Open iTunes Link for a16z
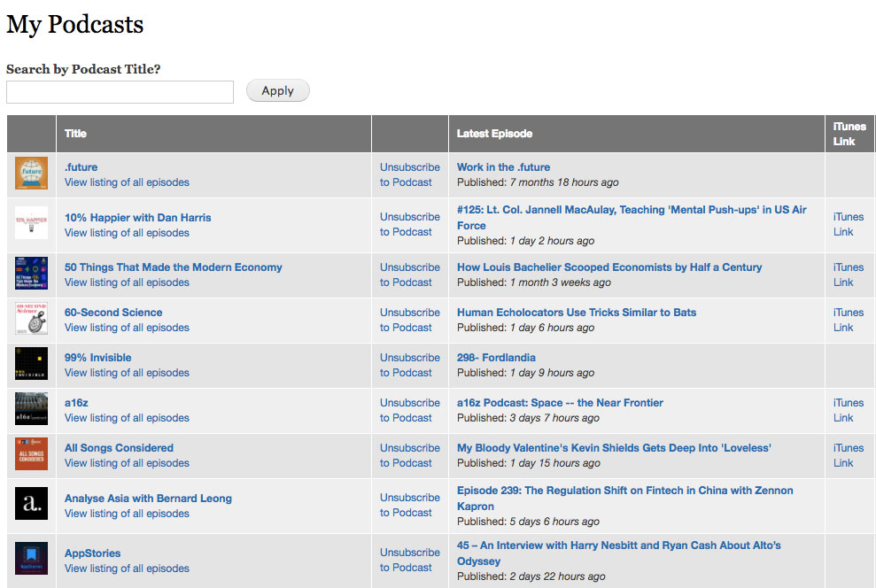The width and height of the screenshot is (876, 588). pyautogui.click(x=848, y=410)
